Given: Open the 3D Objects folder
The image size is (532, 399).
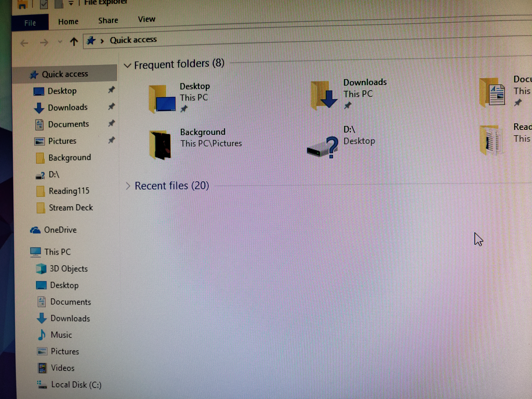Looking at the screenshot, I should click(x=69, y=269).
